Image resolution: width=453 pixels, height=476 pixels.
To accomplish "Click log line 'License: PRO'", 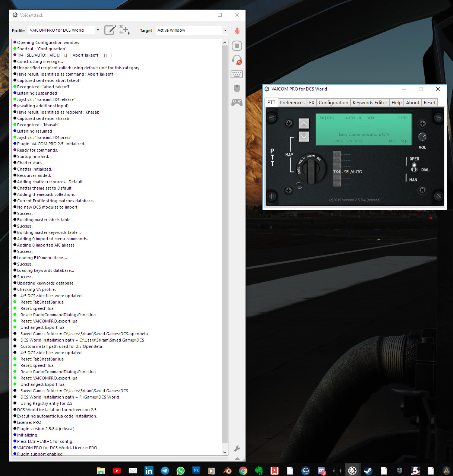I will coord(29,422).
